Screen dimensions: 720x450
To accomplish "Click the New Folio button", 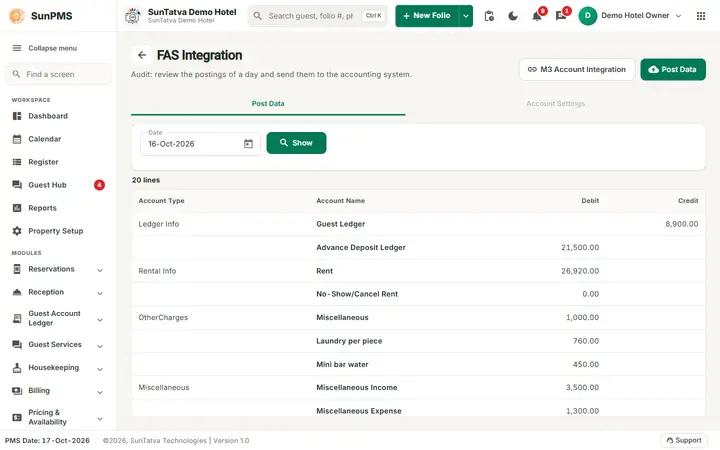I will (427, 16).
